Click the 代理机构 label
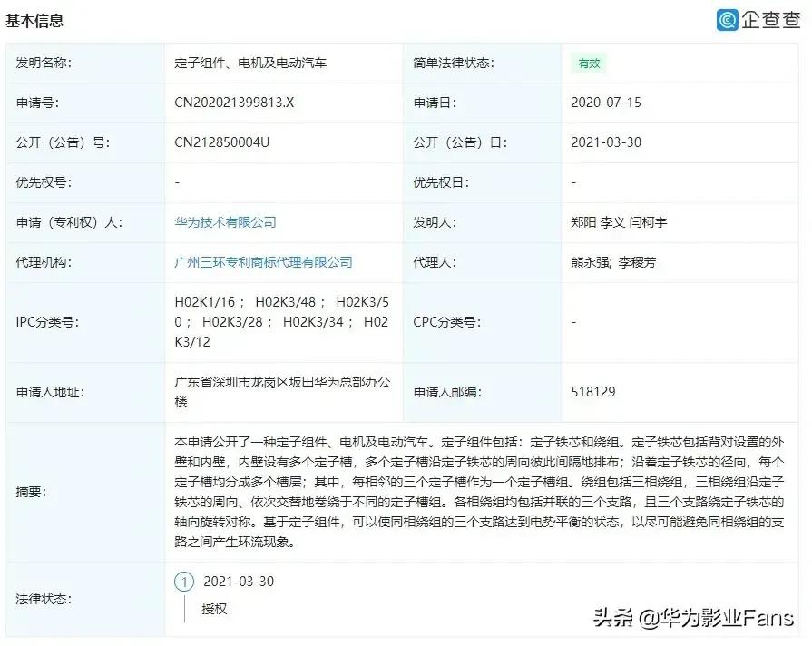The width and height of the screenshot is (812, 646). click(x=44, y=262)
